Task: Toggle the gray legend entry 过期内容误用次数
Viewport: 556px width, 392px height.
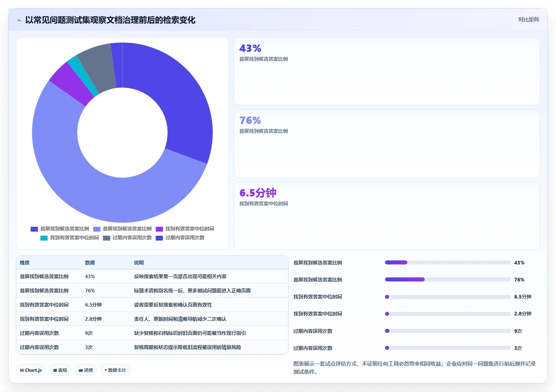Action: coord(127,238)
